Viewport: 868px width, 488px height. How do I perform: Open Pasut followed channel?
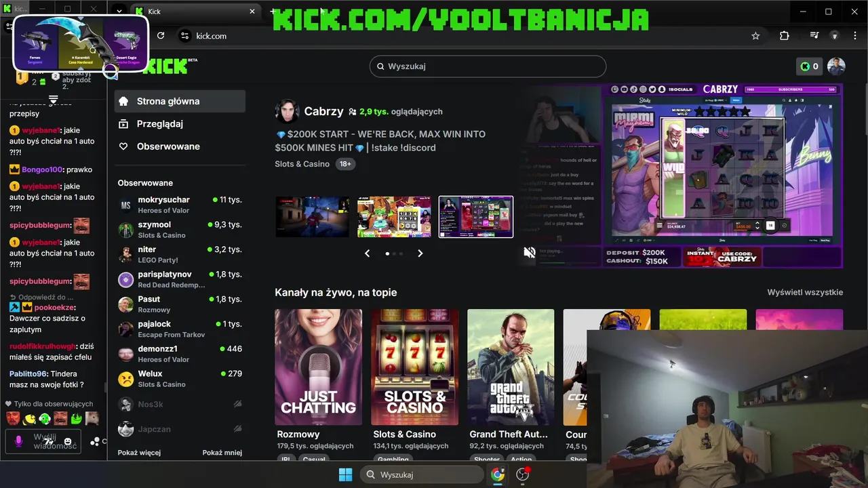click(x=180, y=304)
